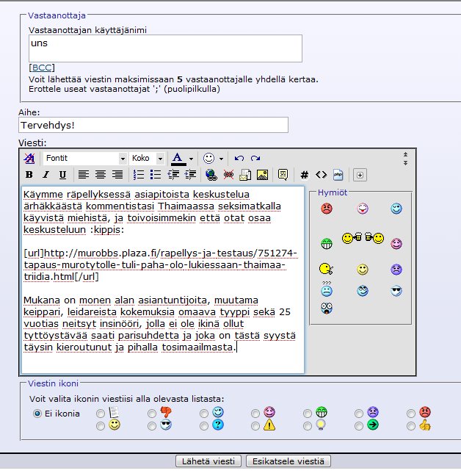
Task: Click the undo arrow icon
Action: [x=239, y=158]
